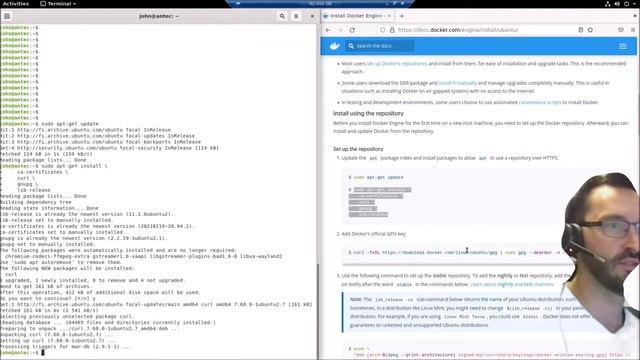Click the terminal search icon
This screenshot has height=360, width=640.
point(282,16)
